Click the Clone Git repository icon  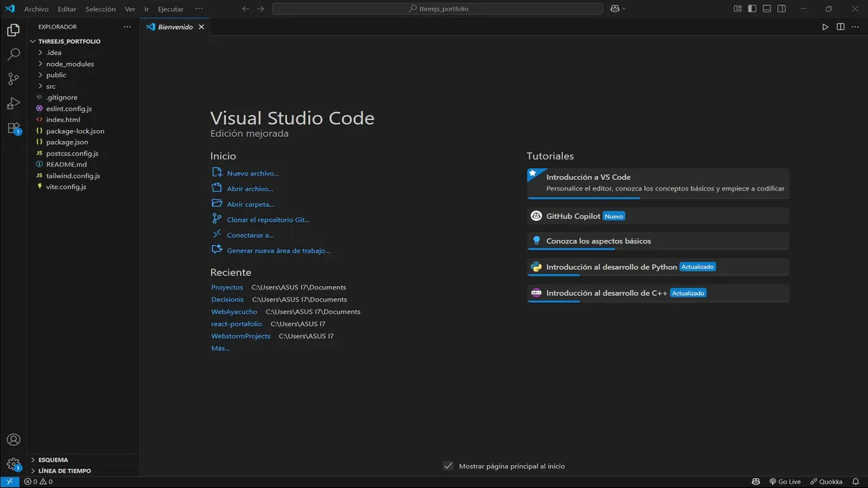click(217, 219)
